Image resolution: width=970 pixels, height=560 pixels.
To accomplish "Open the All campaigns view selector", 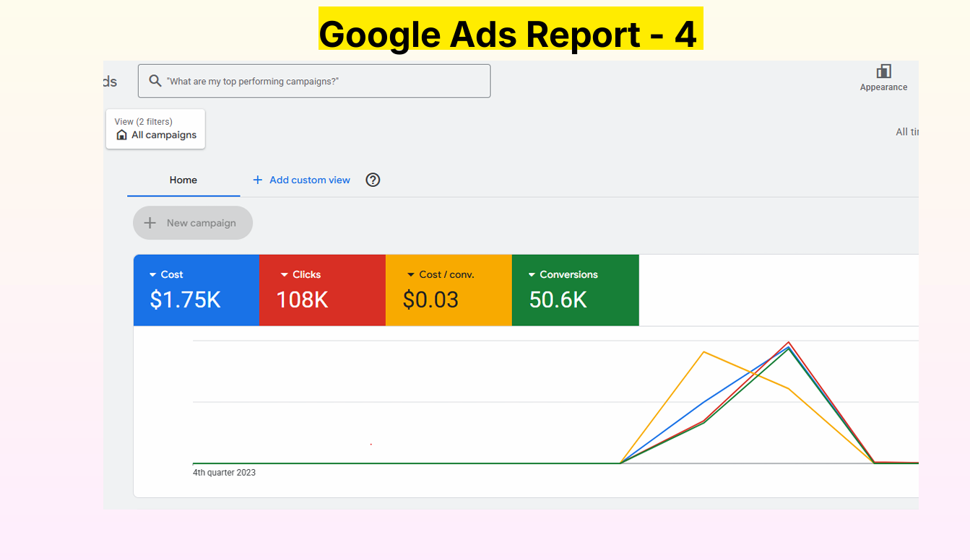I will [155, 129].
